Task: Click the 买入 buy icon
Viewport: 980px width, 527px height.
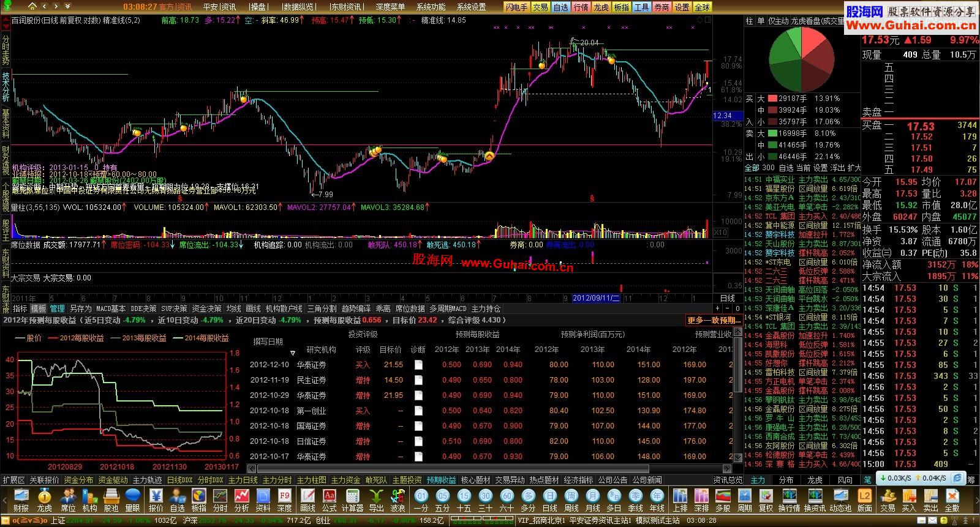Action: 909,500
